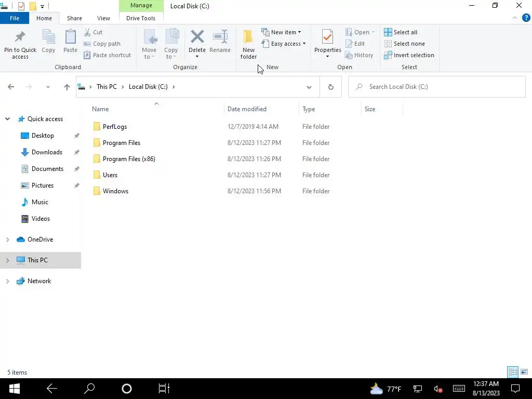
Task: Click the Rename icon
Action: tap(220, 37)
